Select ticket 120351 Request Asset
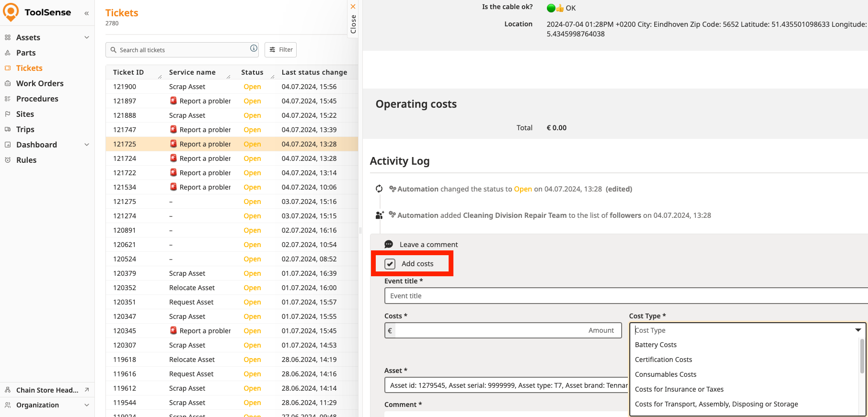 pos(232,302)
